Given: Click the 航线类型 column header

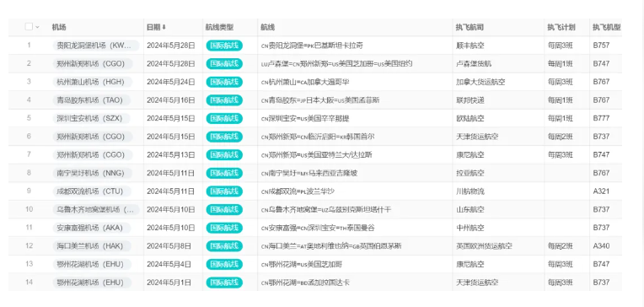Looking at the screenshot, I should 219,28.
